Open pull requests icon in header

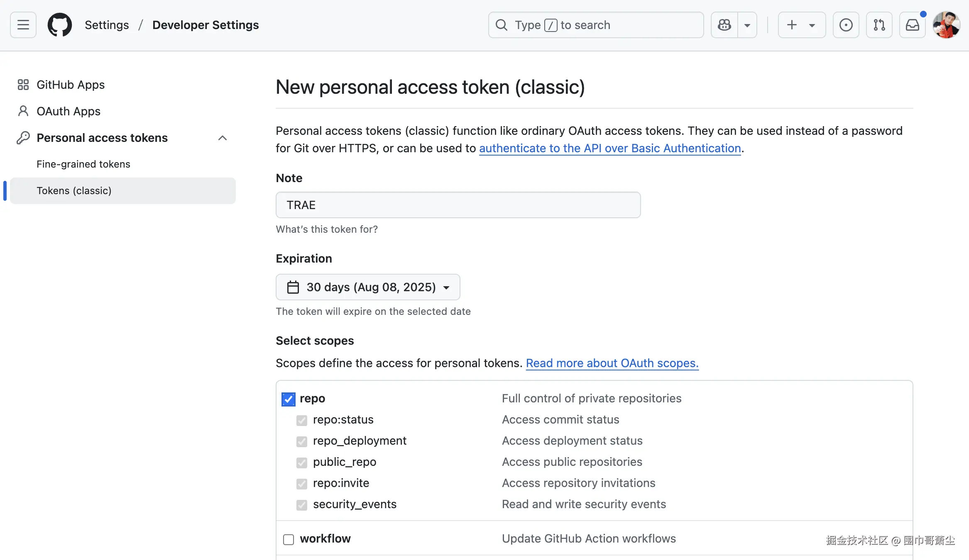[879, 25]
